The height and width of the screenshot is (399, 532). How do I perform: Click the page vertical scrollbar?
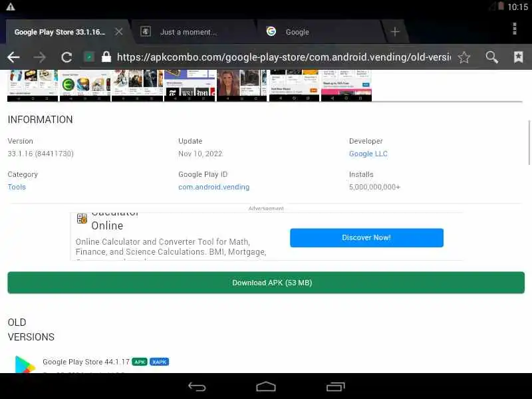[x=529, y=142]
